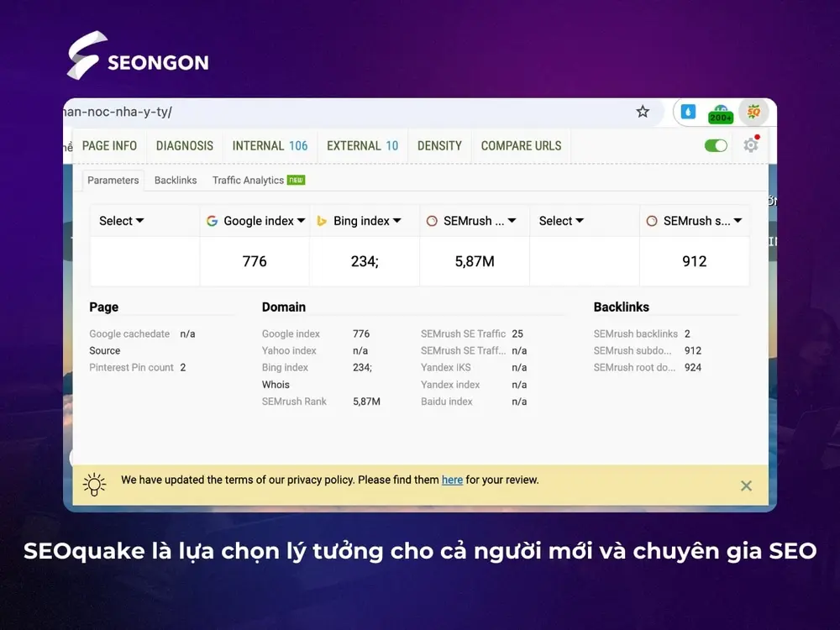The height and width of the screenshot is (630, 840).
Task: Click the Google cachedate label
Action: tap(129, 333)
